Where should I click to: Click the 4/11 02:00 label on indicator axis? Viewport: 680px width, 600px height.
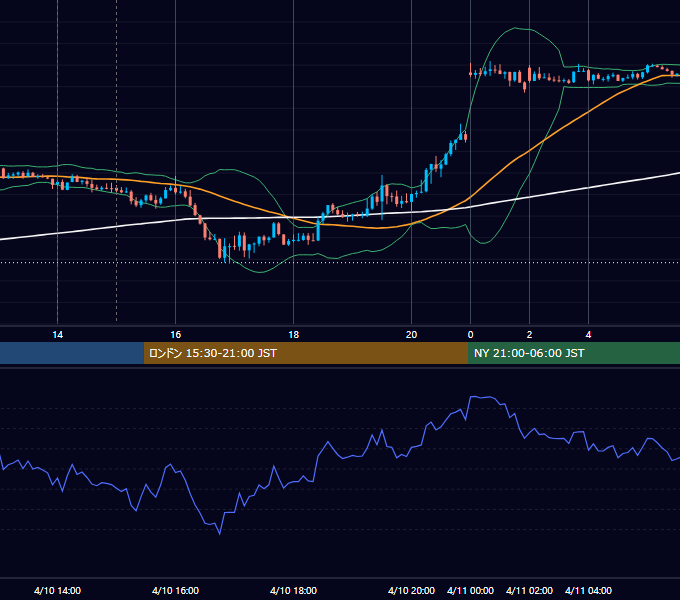click(x=530, y=590)
